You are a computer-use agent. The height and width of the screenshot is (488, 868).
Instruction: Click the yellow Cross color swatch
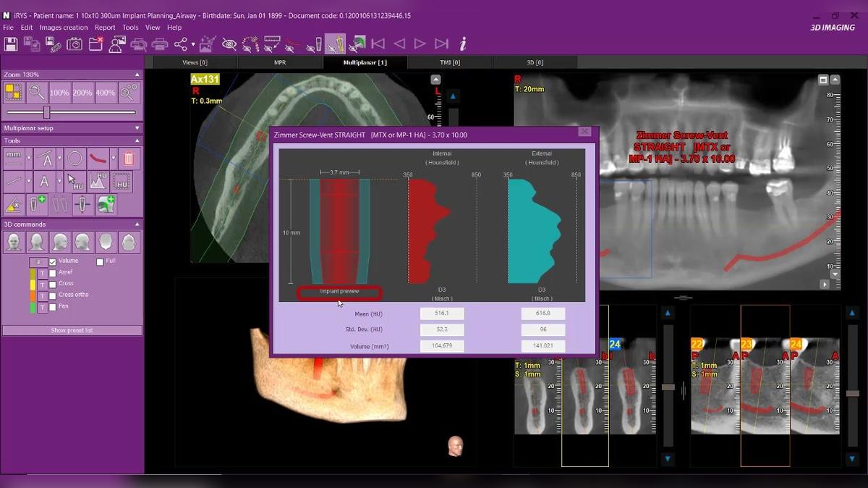pyautogui.click(x=33, y=285)
